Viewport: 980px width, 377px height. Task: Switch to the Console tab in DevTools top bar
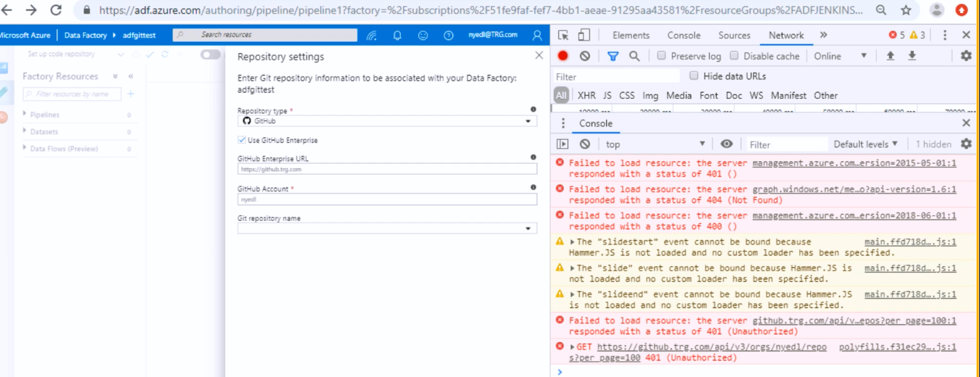pyautogui.click(x=684, y=35)
